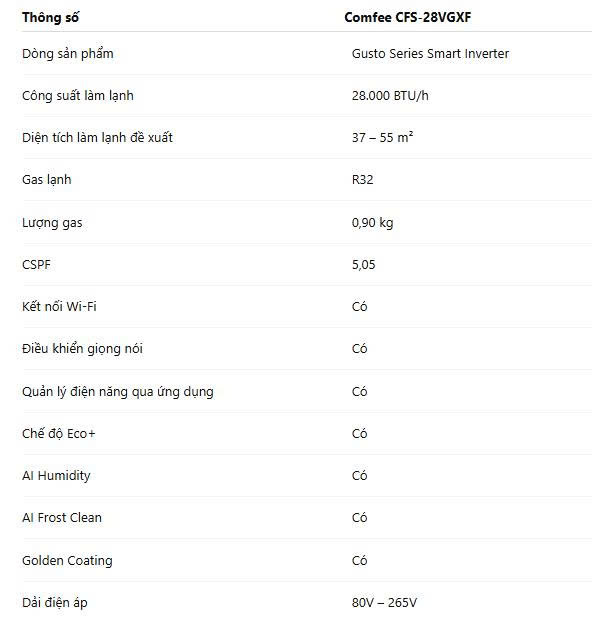Click the 'Gusto Series Smart Inverter' value
Image resolution: width=599 pixels, height=618 pixels.
pyautogui.click(x=430, y=54)
